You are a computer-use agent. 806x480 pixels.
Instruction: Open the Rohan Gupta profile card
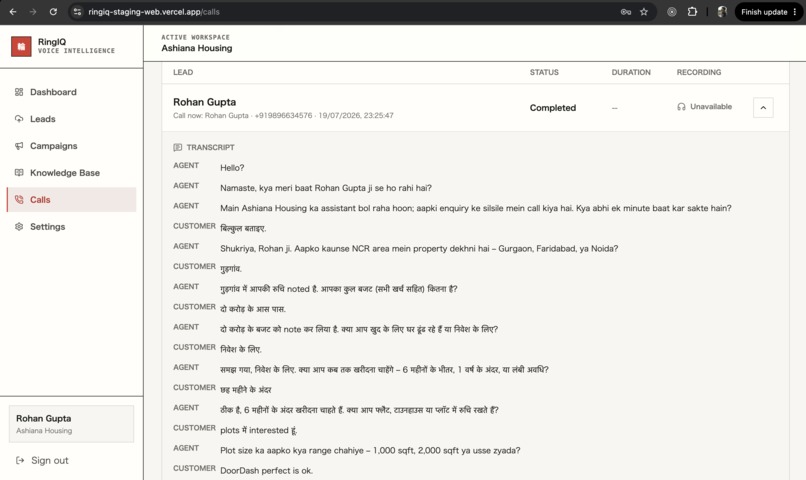[x=71, y=424]
